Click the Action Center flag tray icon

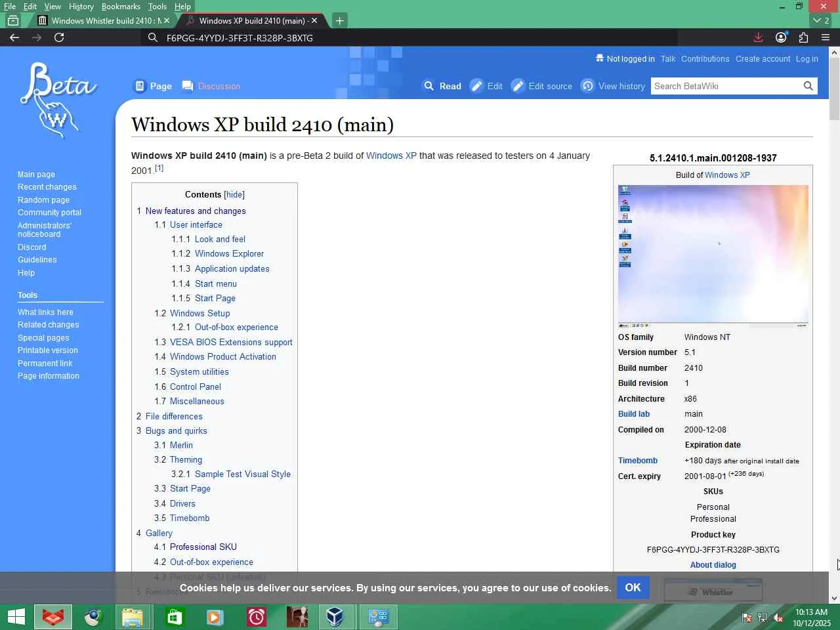[747, 618]
